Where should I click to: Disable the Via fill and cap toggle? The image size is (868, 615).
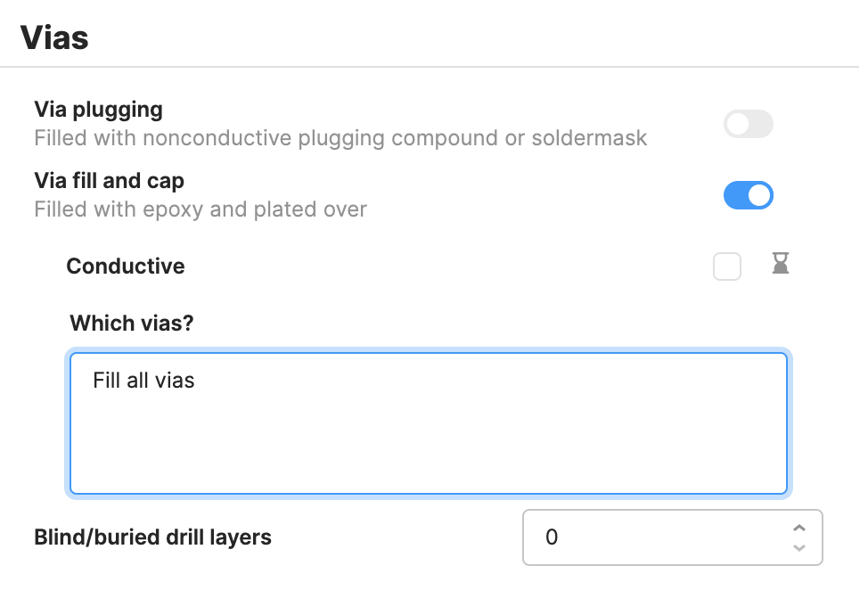(x=748, y=195)
